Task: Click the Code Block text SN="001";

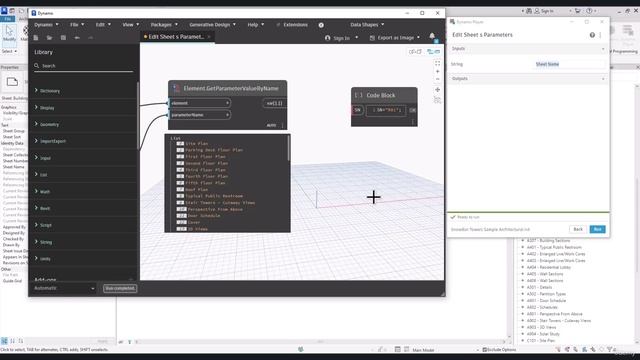Action: point(386,110)
